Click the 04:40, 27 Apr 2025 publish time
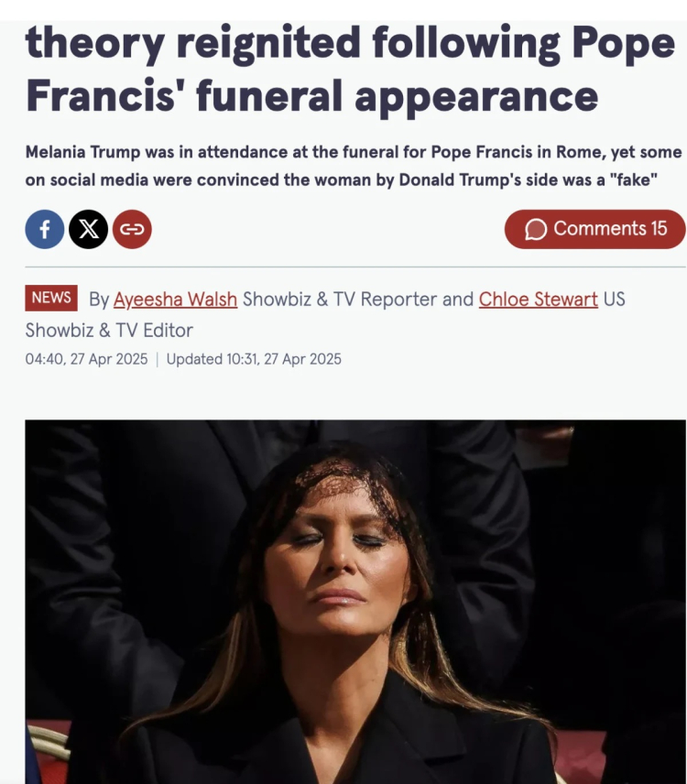The image size is (687, 784). (86, 359)
